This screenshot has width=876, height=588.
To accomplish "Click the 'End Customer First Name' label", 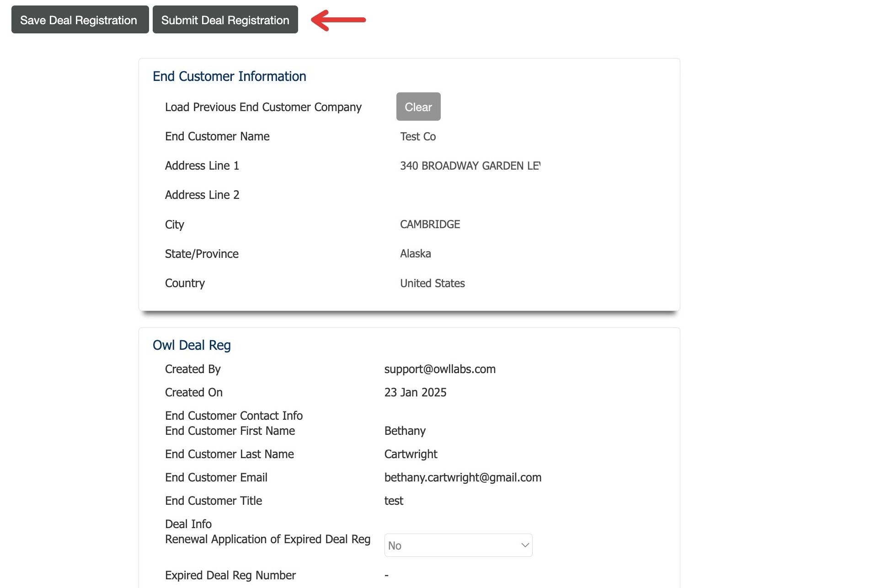I will (230, 431).
